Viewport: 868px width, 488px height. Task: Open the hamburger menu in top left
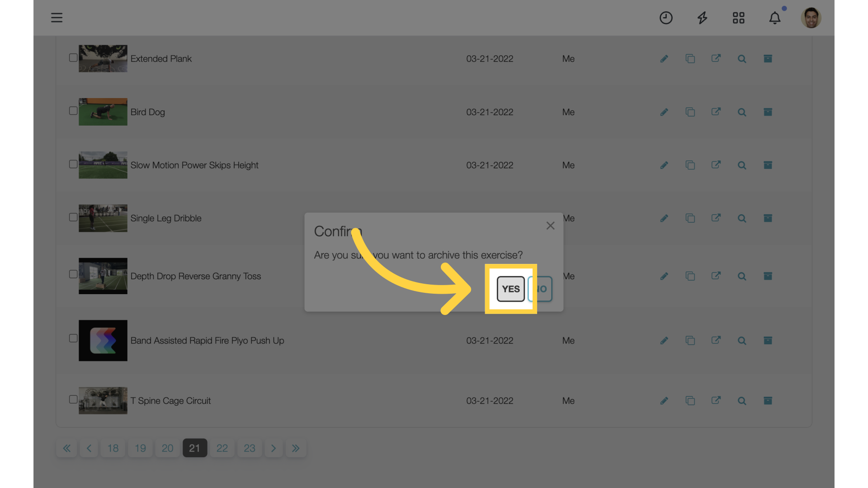56,17
